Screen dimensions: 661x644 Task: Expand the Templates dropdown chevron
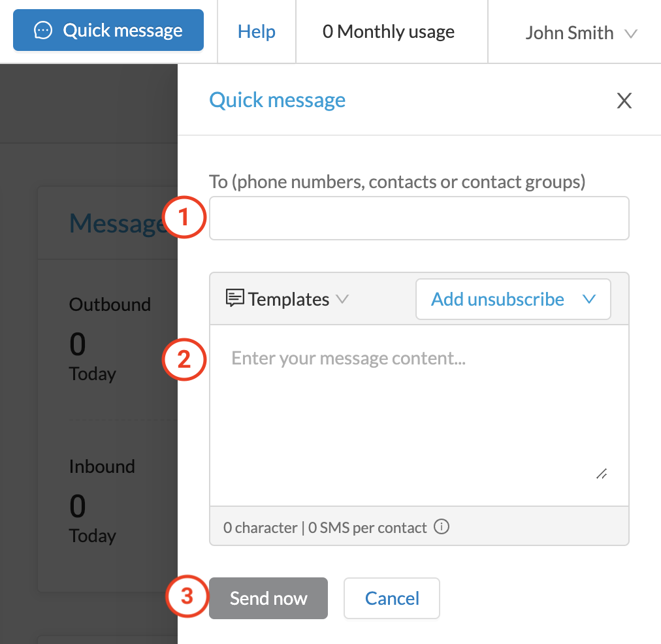click(x=342, y=299)
